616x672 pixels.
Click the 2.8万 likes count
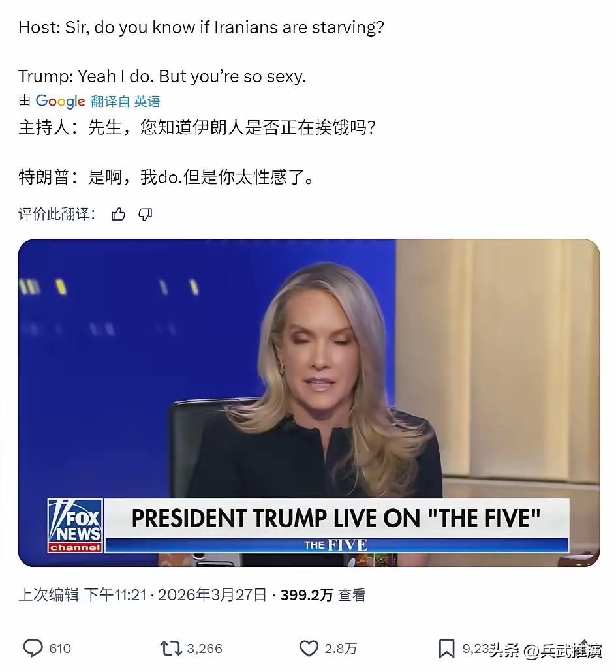pos(341,649)
